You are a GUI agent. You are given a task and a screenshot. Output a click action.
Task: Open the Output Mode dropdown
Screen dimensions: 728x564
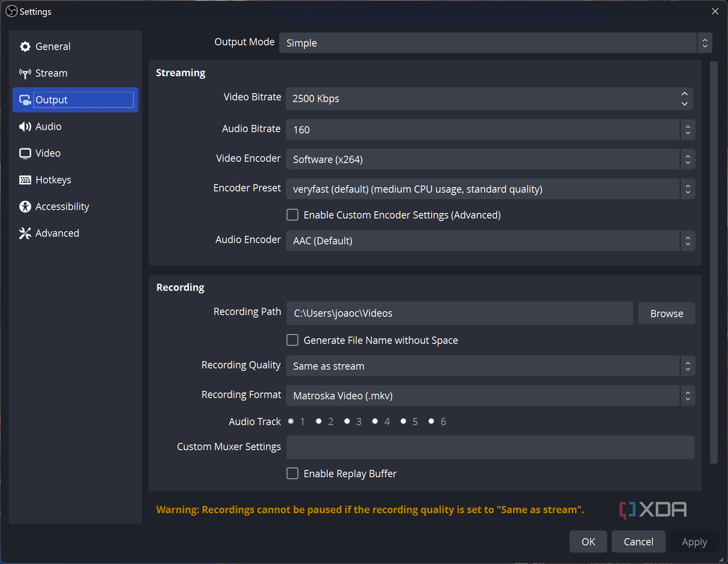pyautogui.click(x=496, y=43)
